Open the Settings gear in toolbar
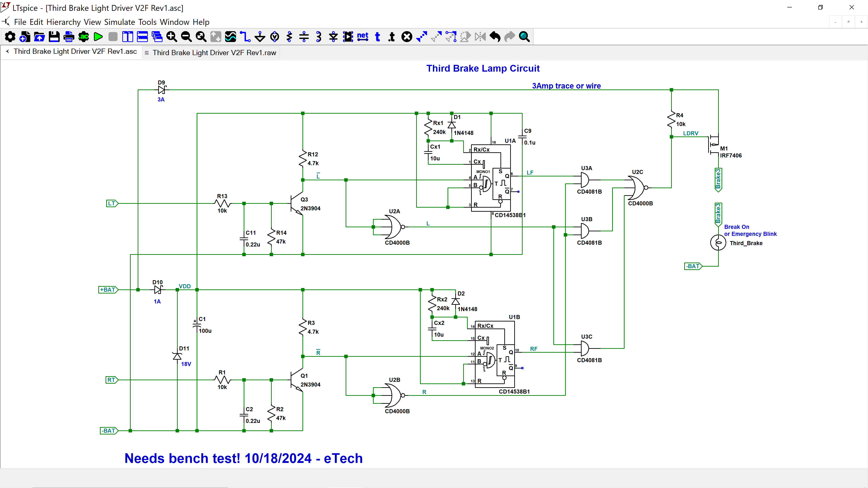 click(x=10, y=37)
